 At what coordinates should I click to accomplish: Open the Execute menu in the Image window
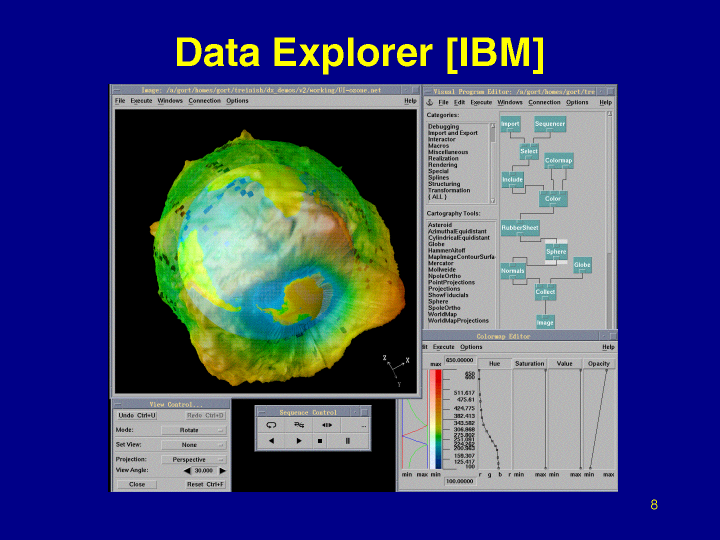141,101
